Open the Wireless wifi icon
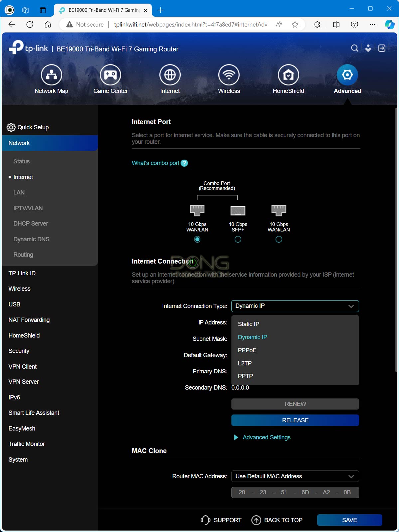The width and height of the screenshot is (399, 532). pos(229,75)
